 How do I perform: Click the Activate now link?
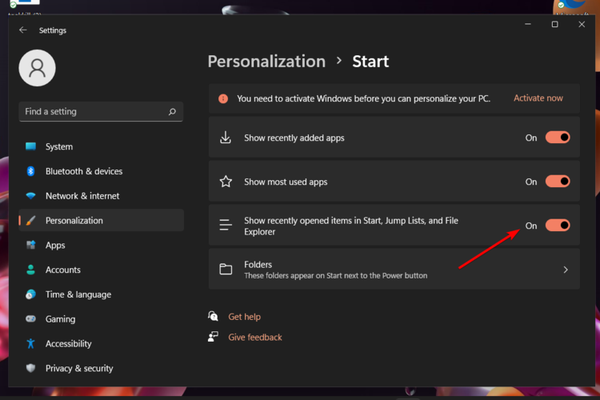click(538, 98)
